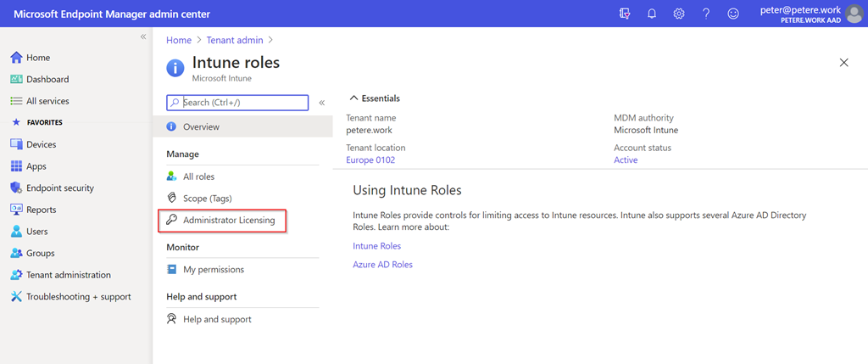Click the help question mark icon
The height and width of the screenshot is (364, 868).
[706, 14]
